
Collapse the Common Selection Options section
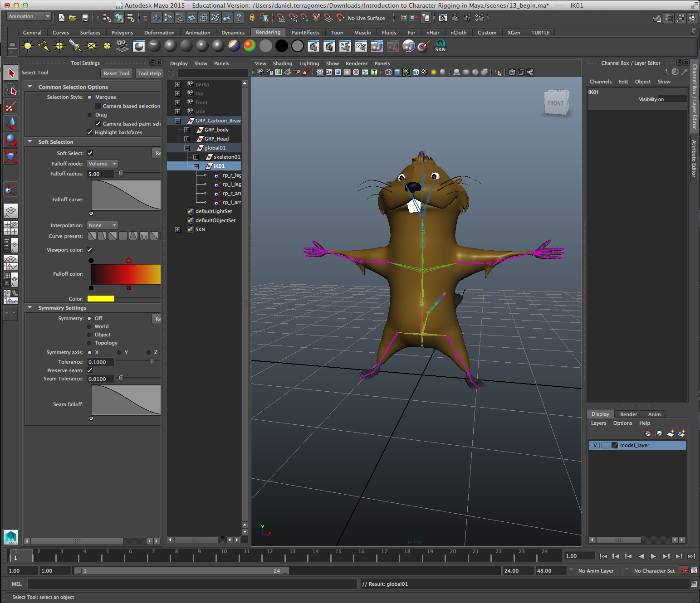30,87
